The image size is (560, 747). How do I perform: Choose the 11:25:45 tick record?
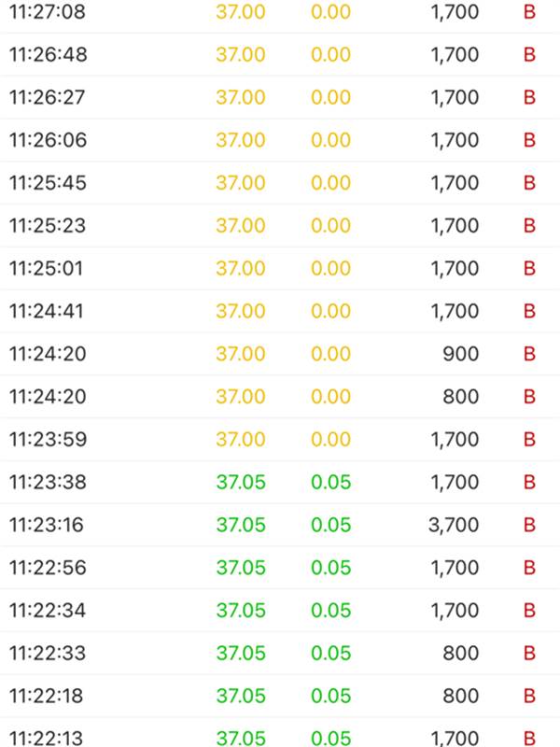(280, 182)
